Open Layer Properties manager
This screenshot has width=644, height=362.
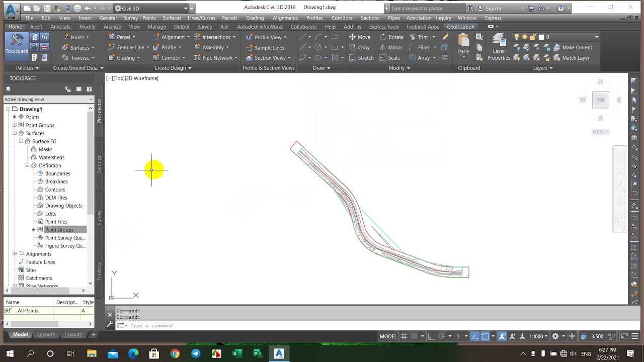click(499, 47)
